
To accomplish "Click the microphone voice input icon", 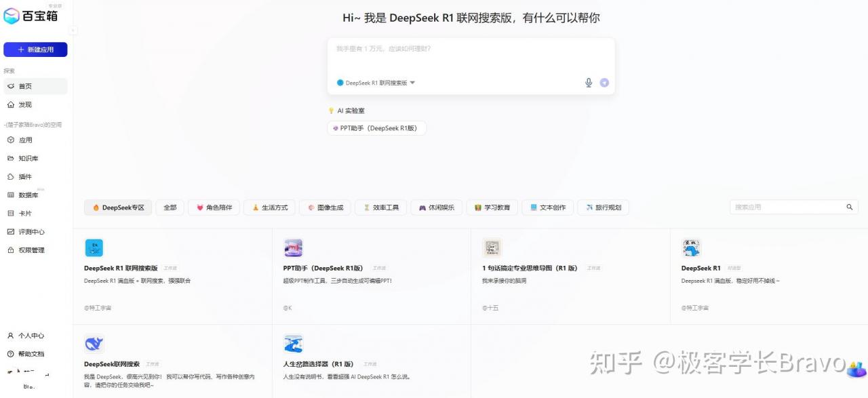I will pyautogui.click(x=589, y=83).
